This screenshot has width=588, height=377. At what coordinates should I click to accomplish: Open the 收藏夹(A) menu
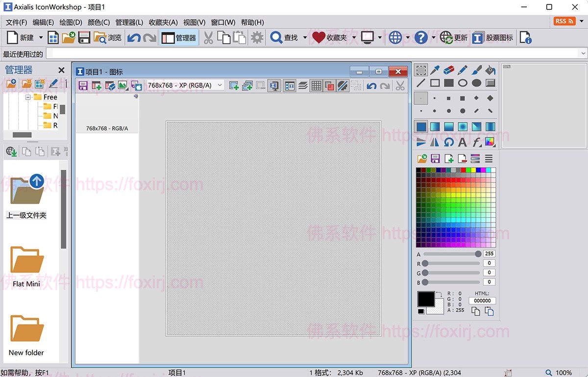(163, 22)
